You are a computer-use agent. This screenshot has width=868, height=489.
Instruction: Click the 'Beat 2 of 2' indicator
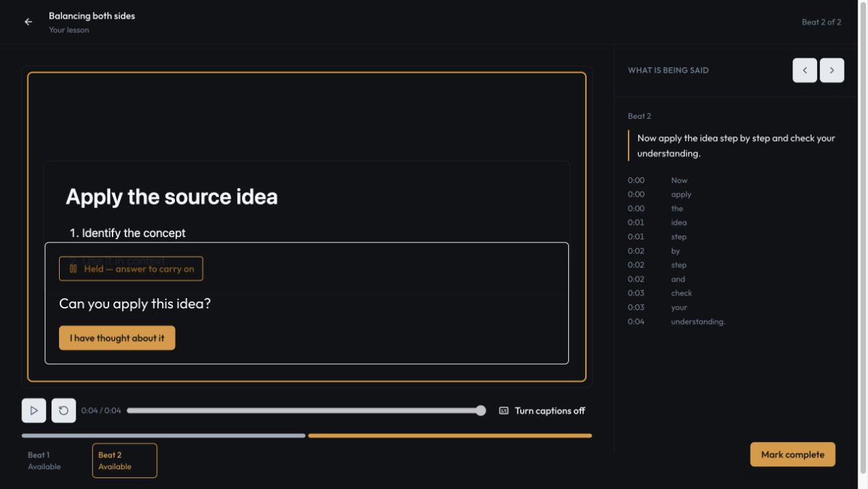(821, 22)
